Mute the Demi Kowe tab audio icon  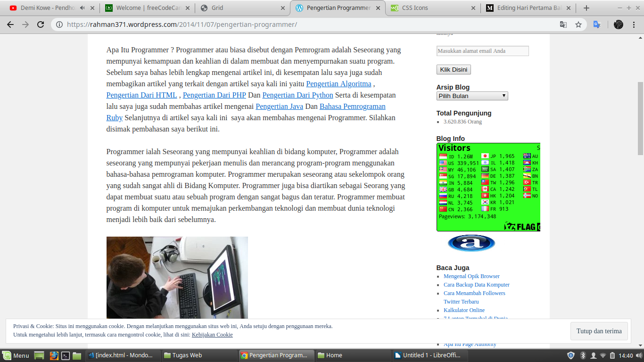click(x=83, y=8)
